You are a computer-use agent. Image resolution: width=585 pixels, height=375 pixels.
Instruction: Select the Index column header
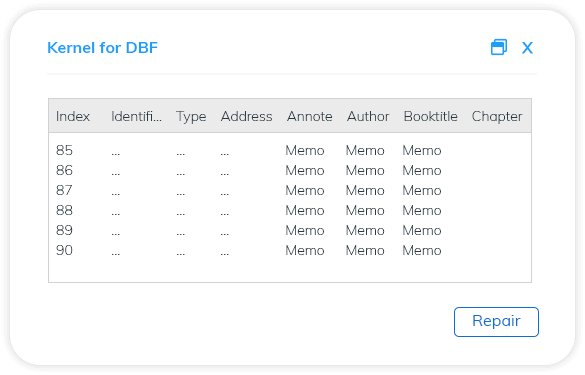[73, 116]
